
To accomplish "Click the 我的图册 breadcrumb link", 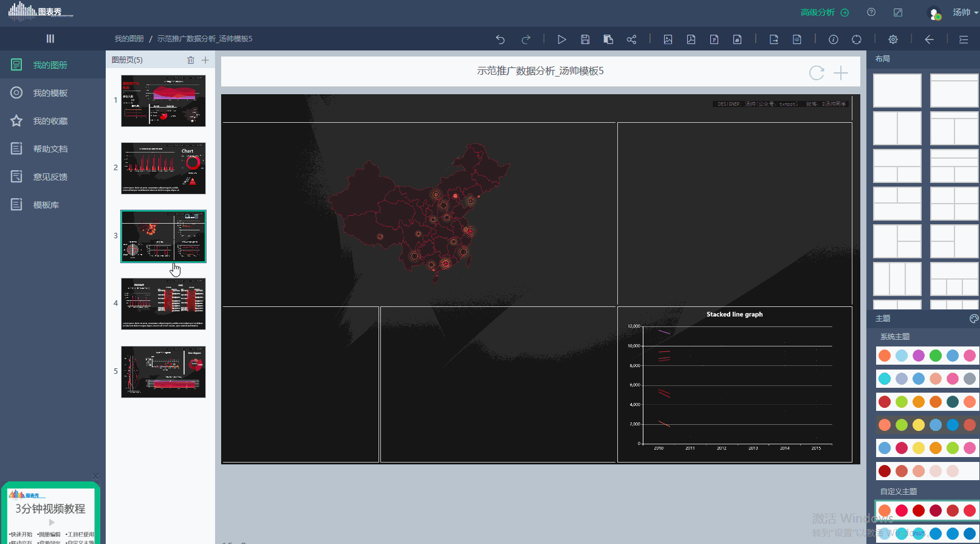I will (x=129, y=39).
